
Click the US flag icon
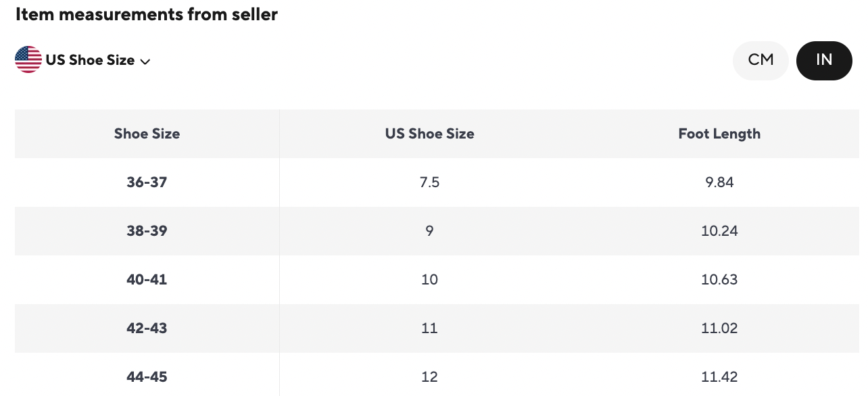(28, 60)
